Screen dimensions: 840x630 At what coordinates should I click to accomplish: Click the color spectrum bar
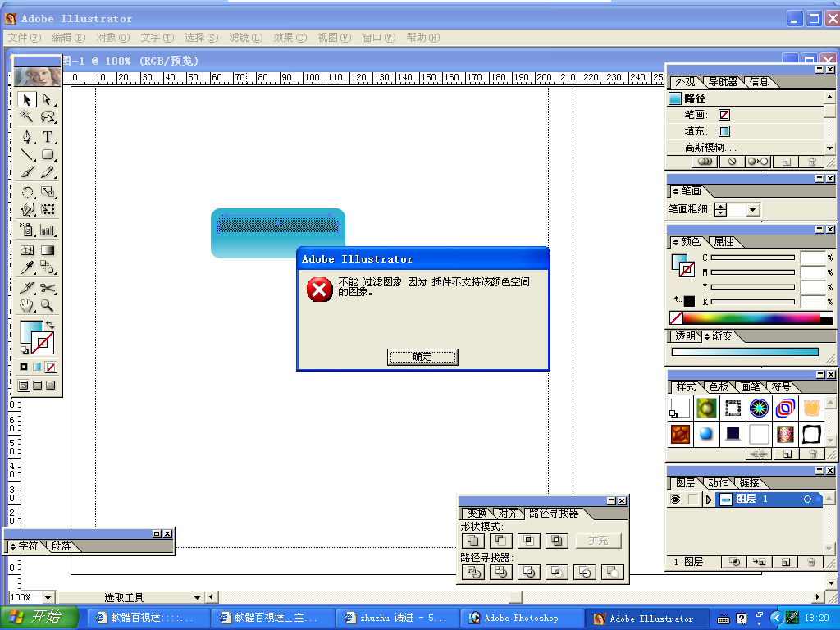click(x=751, y=317)
